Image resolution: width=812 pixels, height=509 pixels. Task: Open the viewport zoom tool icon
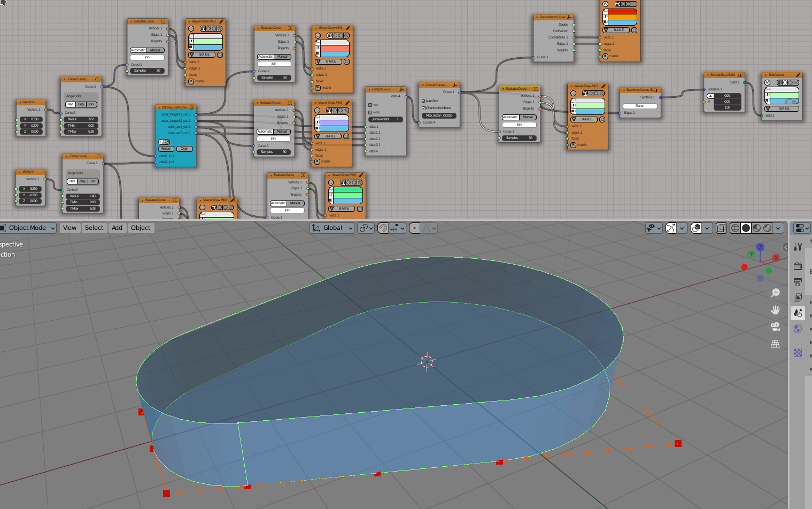[775, 292]
